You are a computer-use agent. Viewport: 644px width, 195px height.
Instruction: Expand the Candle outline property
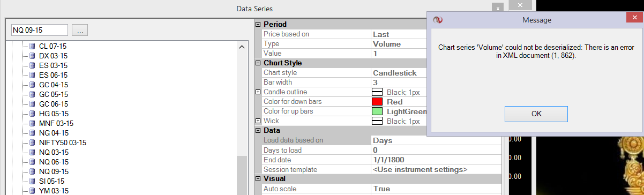tap(258, 92)
